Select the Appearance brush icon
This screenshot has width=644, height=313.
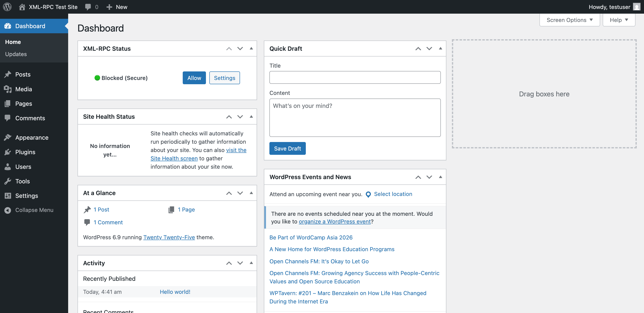[8, 137]
